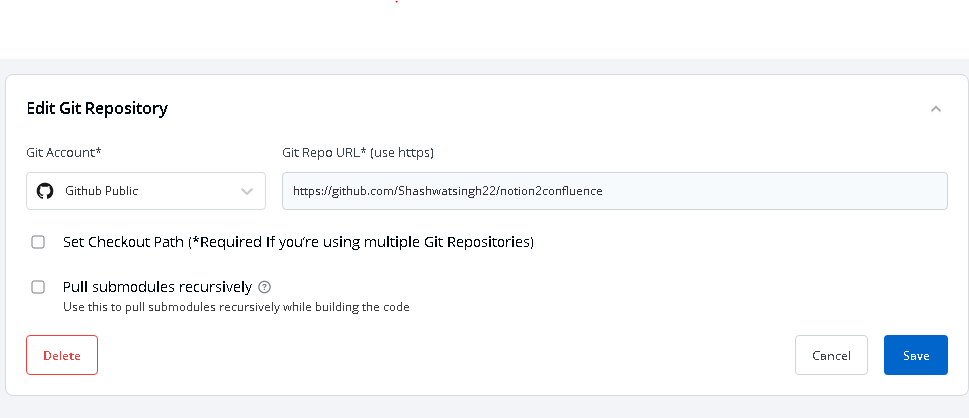Click the Github Public text in selector
The height and width of the screenshot is (418, 969).
pos(101,191)
